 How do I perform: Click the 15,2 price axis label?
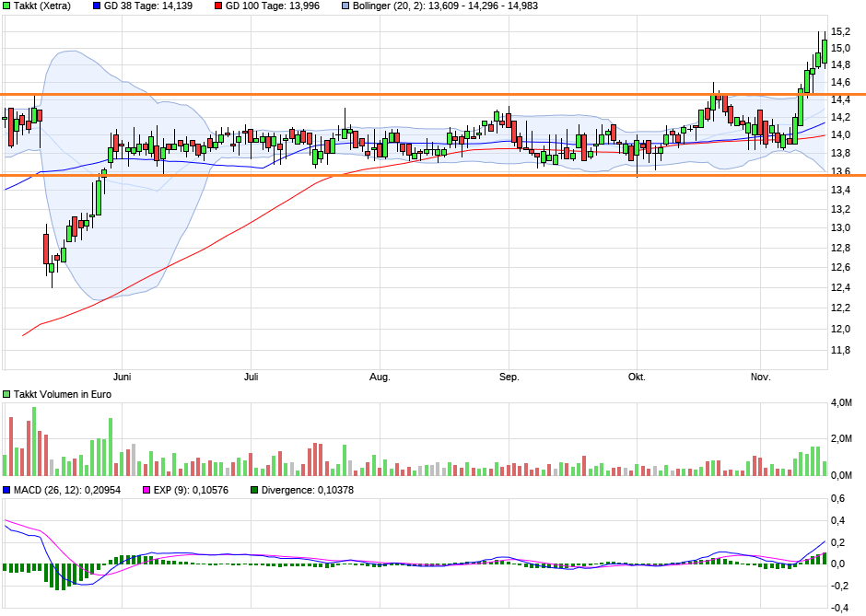point(839,31)
